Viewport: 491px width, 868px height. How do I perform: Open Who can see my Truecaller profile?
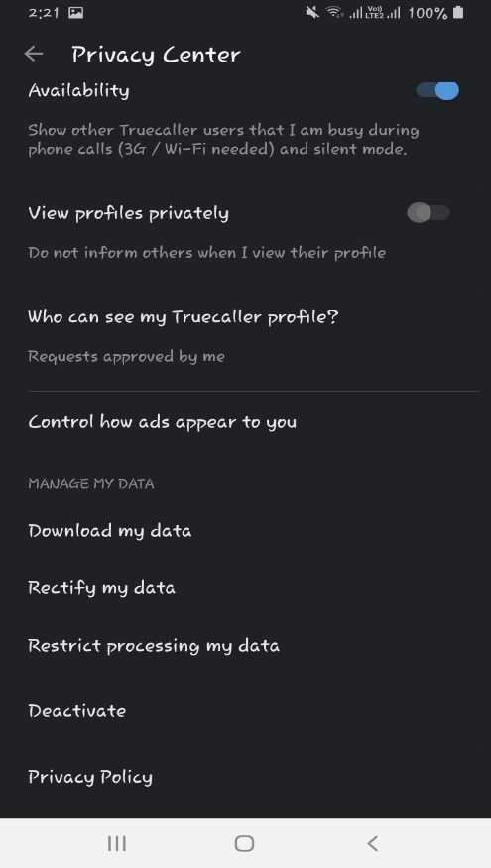(x=183, y=317)
